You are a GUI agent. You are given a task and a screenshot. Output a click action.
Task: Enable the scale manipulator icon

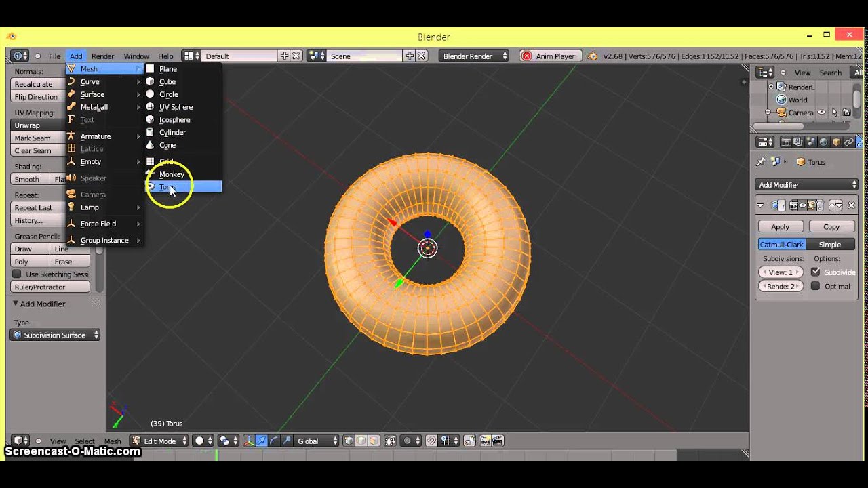click(287, 441)
